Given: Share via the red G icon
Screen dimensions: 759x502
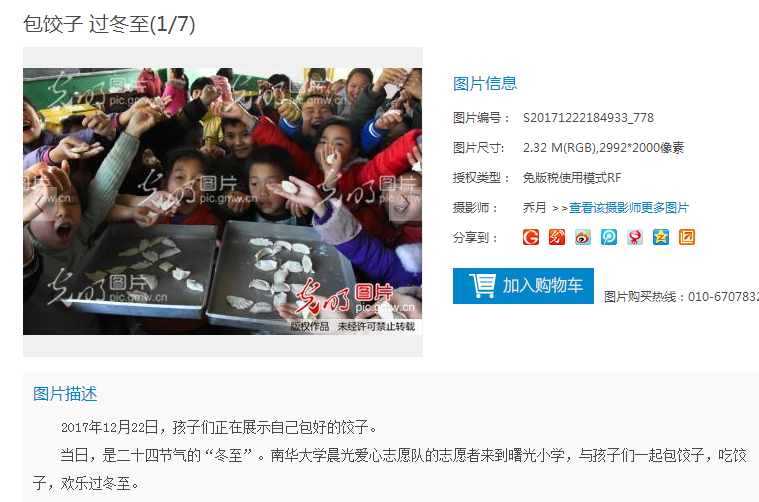Looking at the screenshot, I should click(x=531, y=237).
